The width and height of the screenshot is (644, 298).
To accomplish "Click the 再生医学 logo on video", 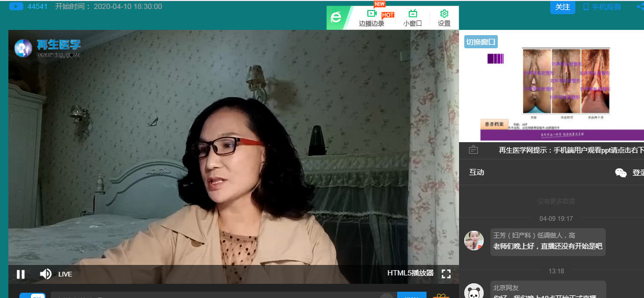I will [47, 48].
